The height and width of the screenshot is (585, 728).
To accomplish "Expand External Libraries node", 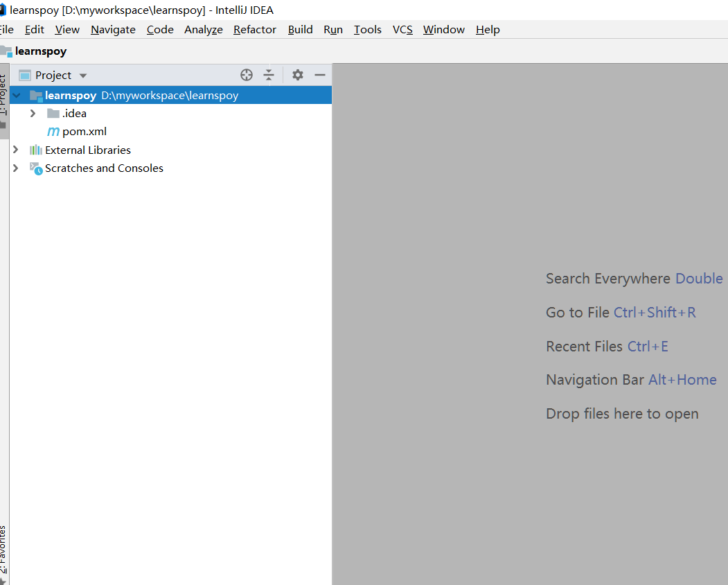I will (x=15, y=150).
